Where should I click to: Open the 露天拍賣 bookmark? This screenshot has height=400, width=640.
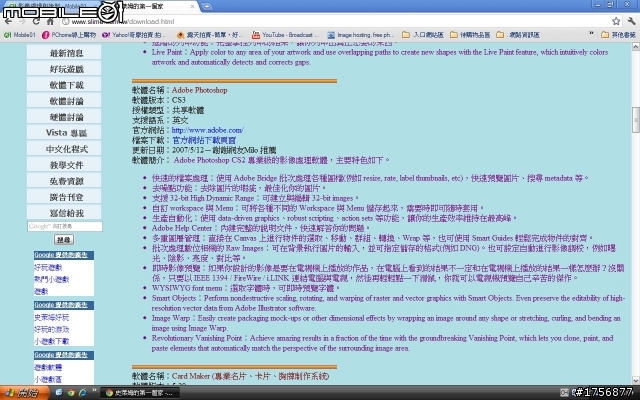click(210, 35)
